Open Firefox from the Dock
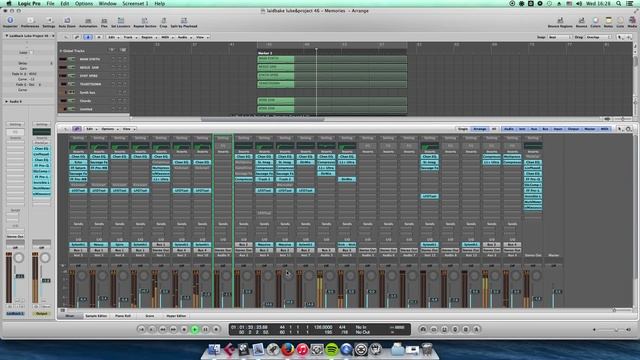 287,349
